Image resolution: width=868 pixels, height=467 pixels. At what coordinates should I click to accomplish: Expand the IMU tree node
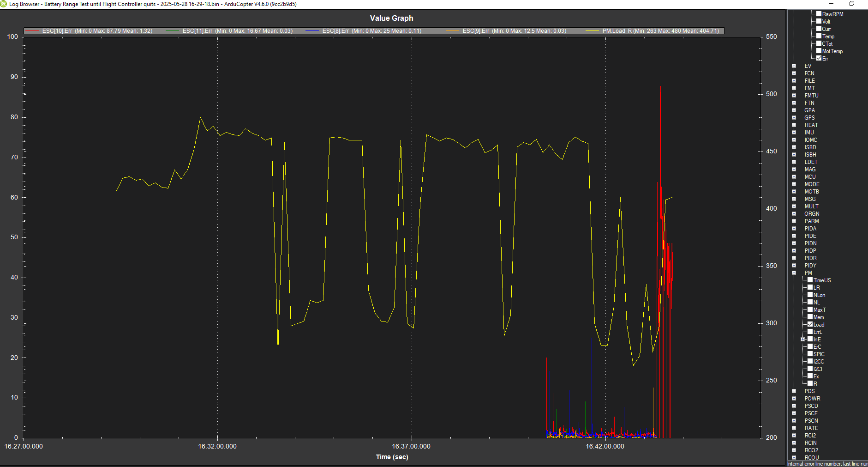[x=794, y=133]
